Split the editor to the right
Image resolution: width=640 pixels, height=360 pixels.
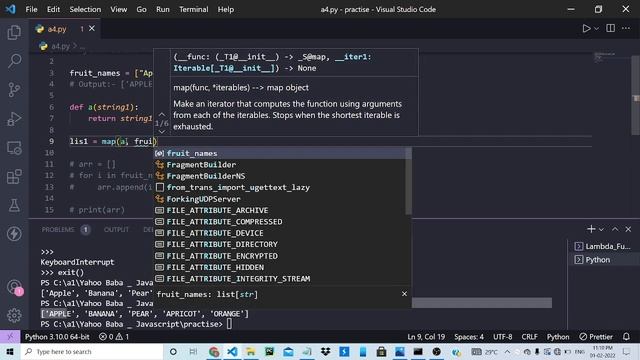coord(611,28)
